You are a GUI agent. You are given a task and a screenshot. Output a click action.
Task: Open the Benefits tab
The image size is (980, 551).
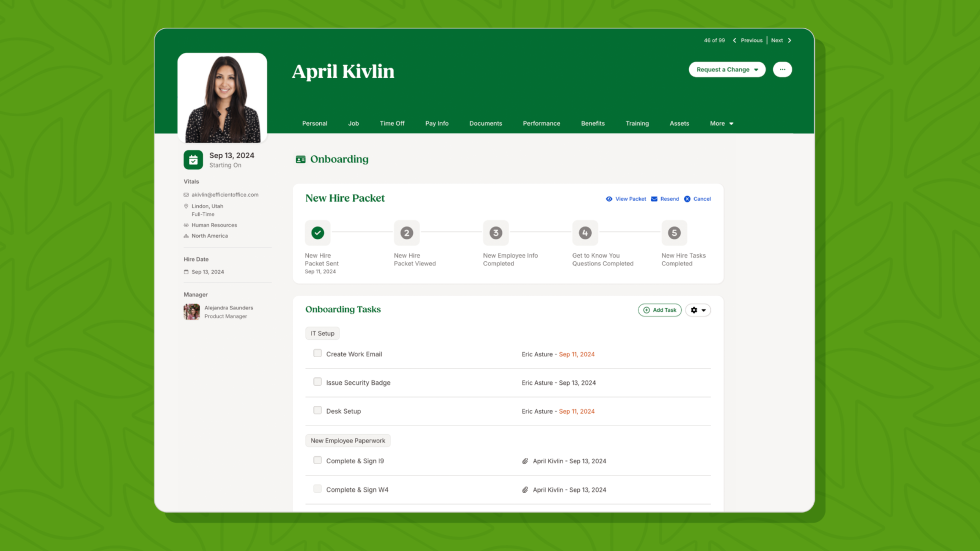click(593, 124)
